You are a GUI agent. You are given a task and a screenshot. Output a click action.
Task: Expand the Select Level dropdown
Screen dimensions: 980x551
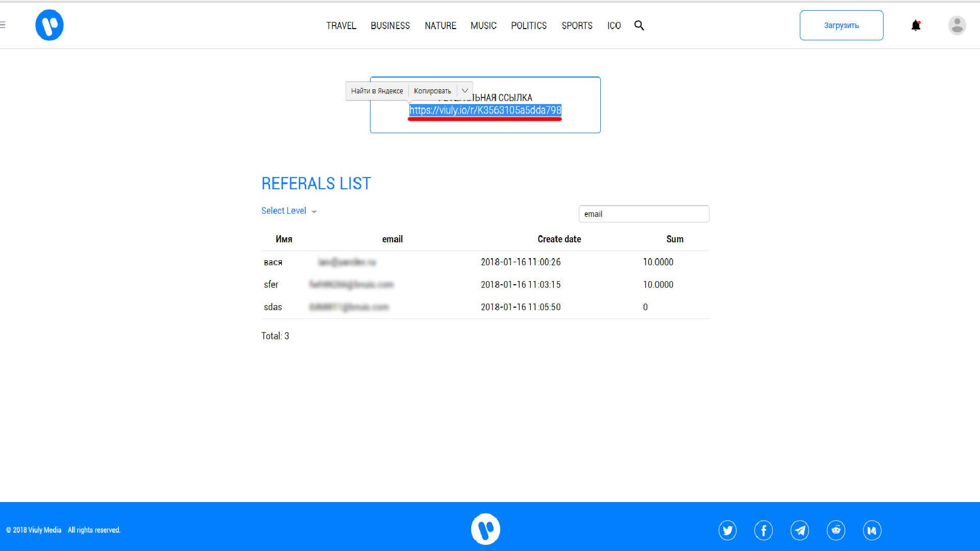289,211
